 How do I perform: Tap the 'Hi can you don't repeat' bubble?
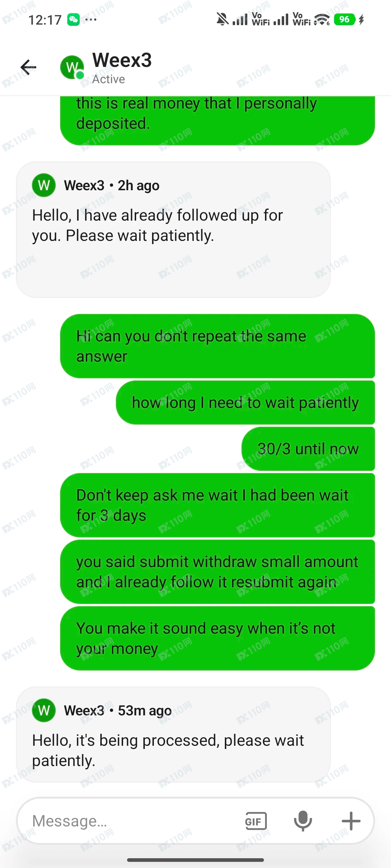(218, 346)
